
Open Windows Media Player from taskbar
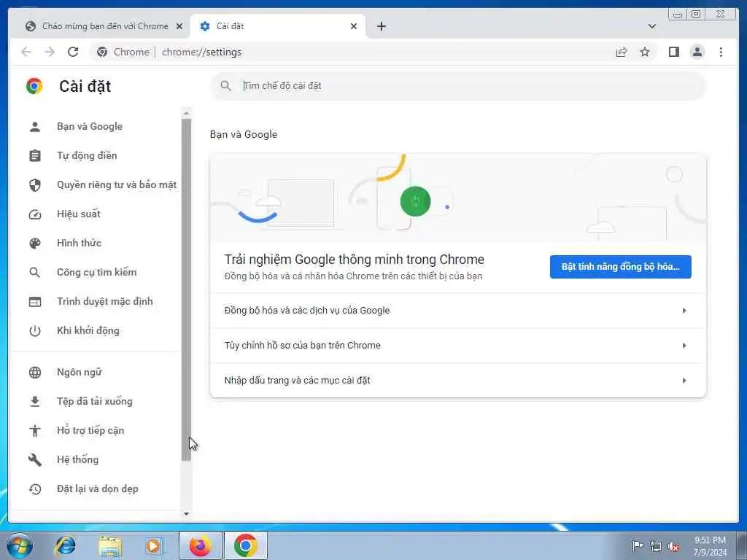click(155, 545)
